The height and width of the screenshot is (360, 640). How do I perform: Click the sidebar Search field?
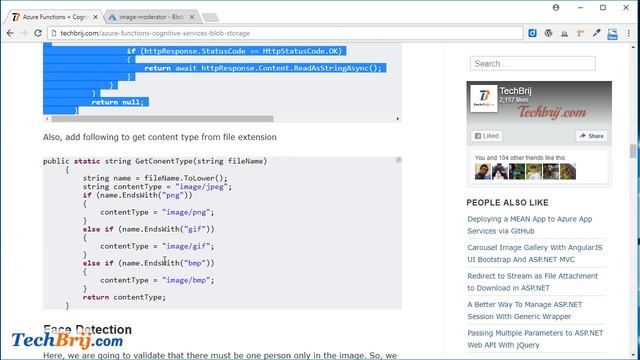click(532, 64)
